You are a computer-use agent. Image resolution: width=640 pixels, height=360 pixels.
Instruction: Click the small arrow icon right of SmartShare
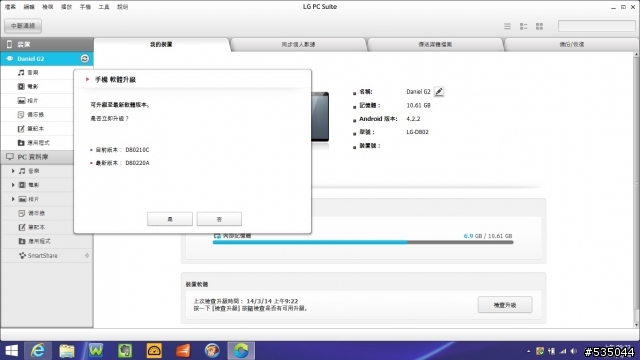[x=87, y=256]
